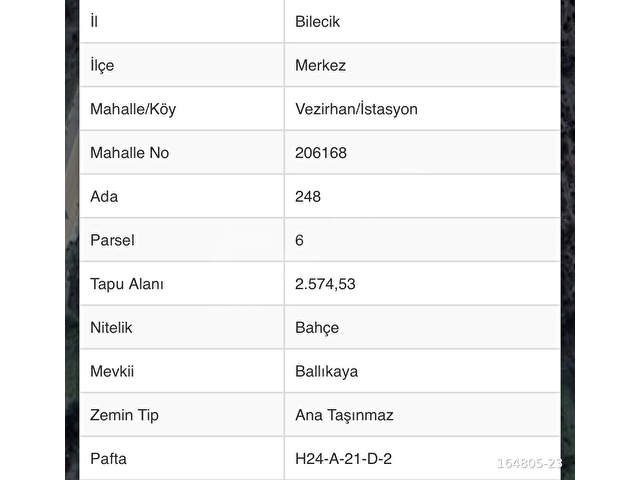Click the Ana Taşınmaz value
The image size is (640, 480).
click(344, 415)
